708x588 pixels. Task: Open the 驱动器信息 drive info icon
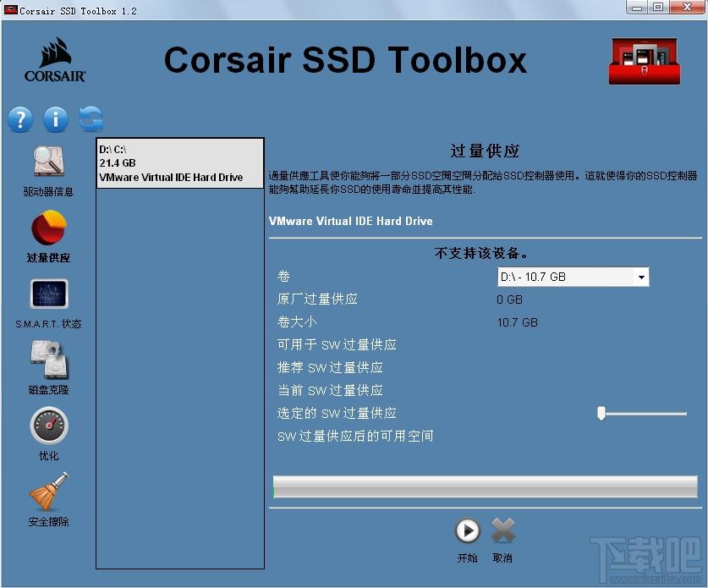[49, 162]
